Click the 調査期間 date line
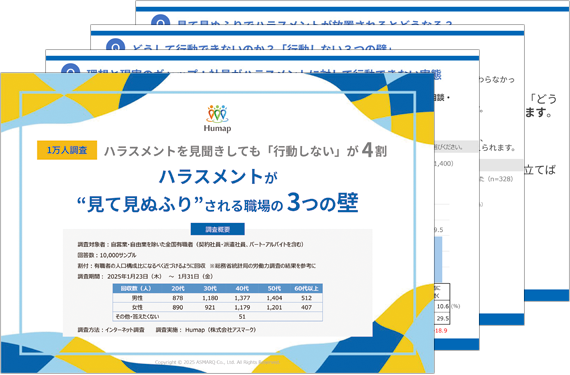This screenshot has height=375, width=570. pyautogui.click(x=145, y=277)
